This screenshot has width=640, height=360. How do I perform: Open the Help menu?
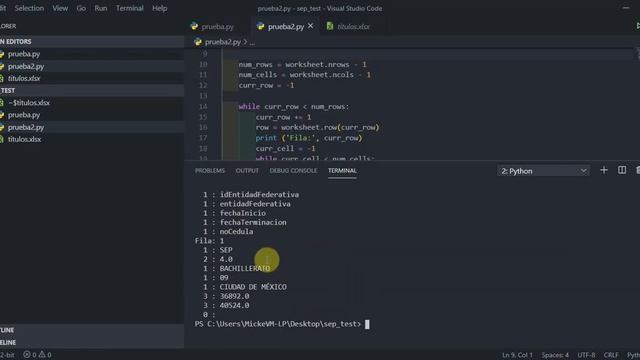pyautogui.click(x=160, y=8)
